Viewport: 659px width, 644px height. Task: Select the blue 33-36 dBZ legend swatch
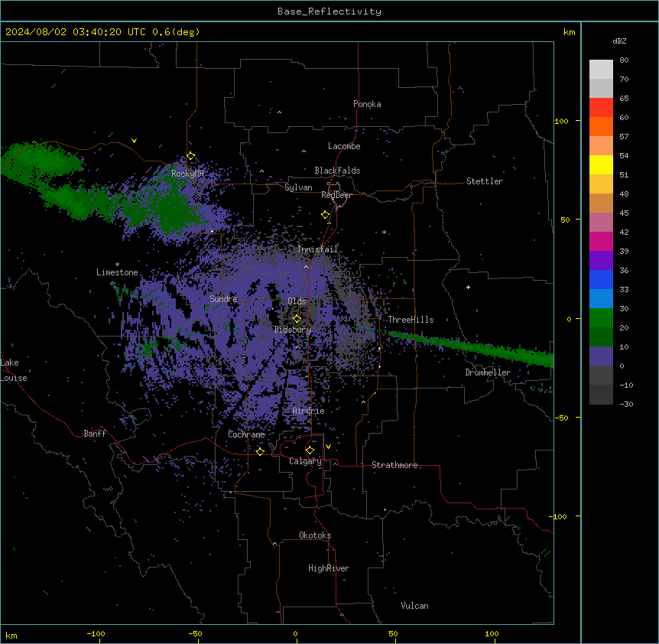(x=601, y=279)
